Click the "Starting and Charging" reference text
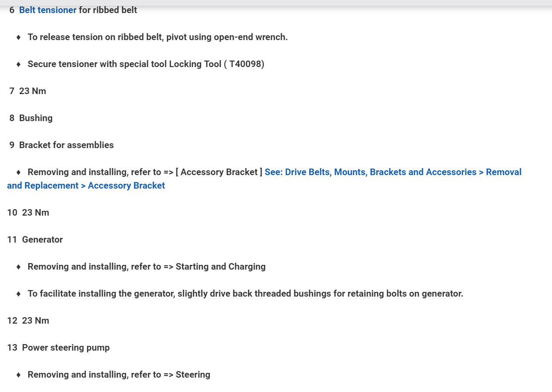 (x=220, y=267)
